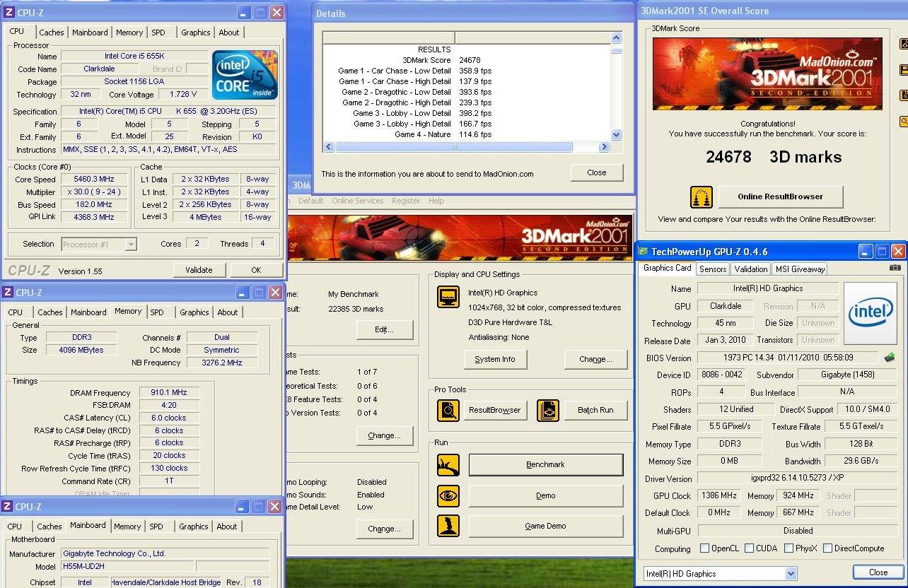Click OK in the CPU-Z window
This screenshot has width=908, height=588.
tap(256, 270)
